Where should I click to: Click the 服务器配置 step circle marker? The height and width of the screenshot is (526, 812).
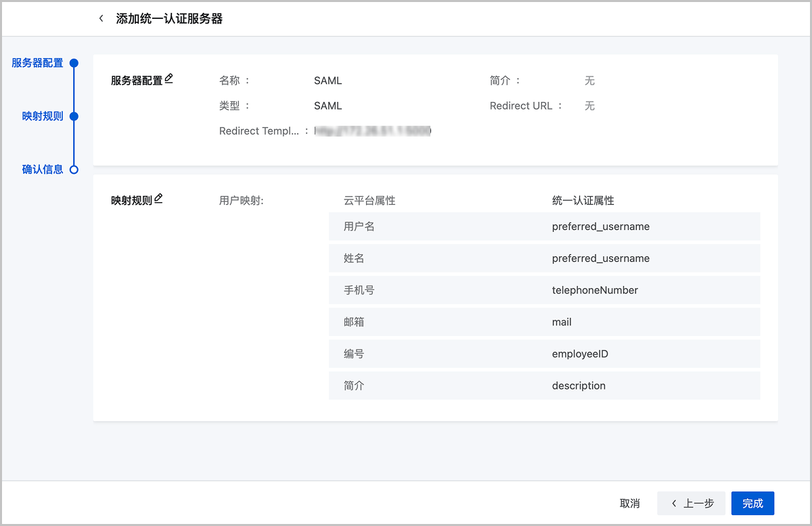pyautogui.click(x=74, y=63)
